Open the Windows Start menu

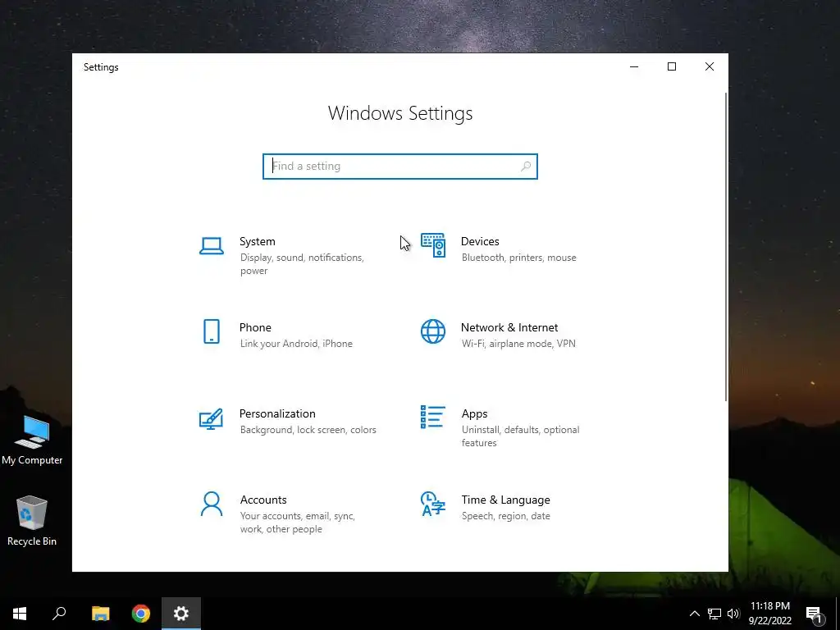point(20,614)
